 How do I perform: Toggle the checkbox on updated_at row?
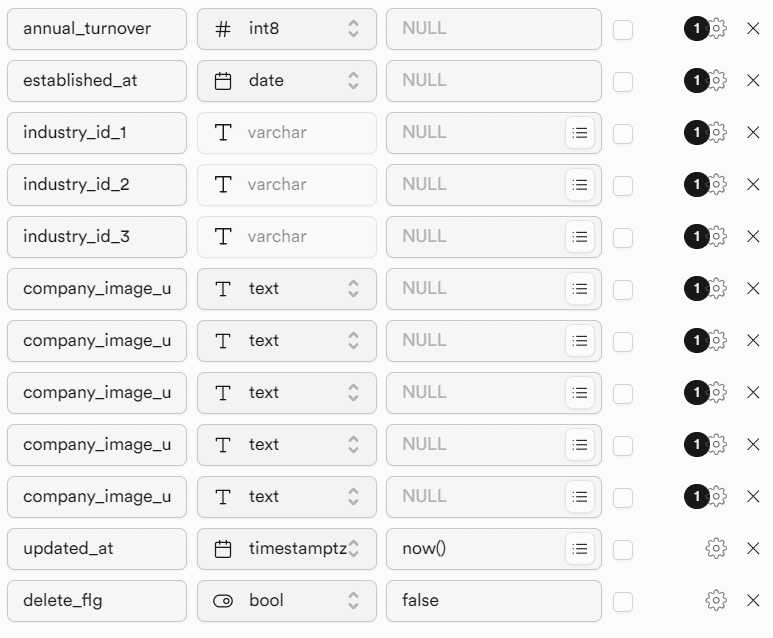(x=623, y=549)
